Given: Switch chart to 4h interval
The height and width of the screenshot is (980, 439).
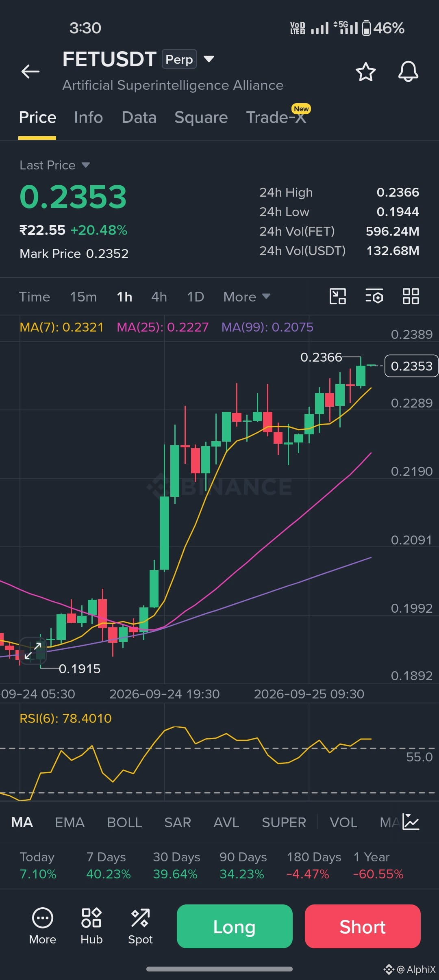Looking at the screenshot, I should (x=159, y=297).
